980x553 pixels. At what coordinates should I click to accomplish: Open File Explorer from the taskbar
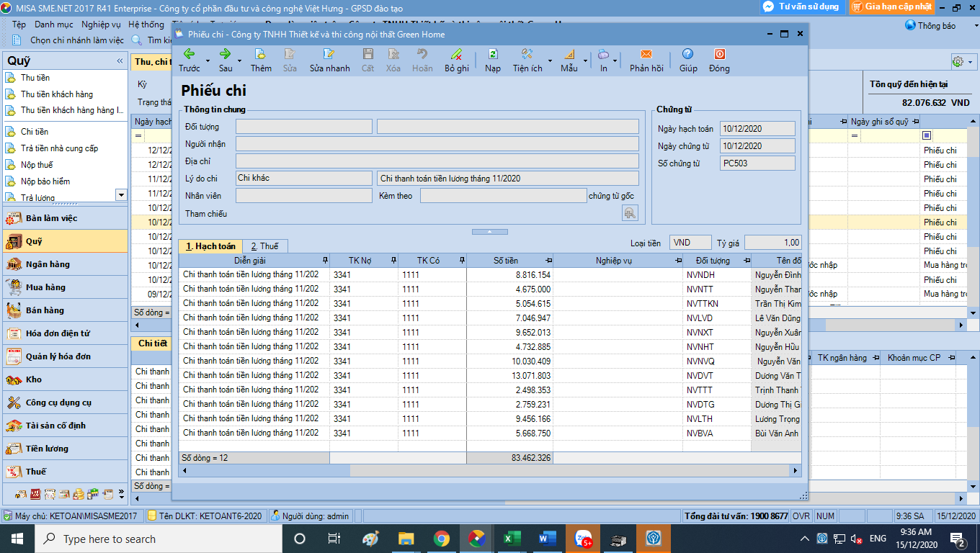(406, 539)
